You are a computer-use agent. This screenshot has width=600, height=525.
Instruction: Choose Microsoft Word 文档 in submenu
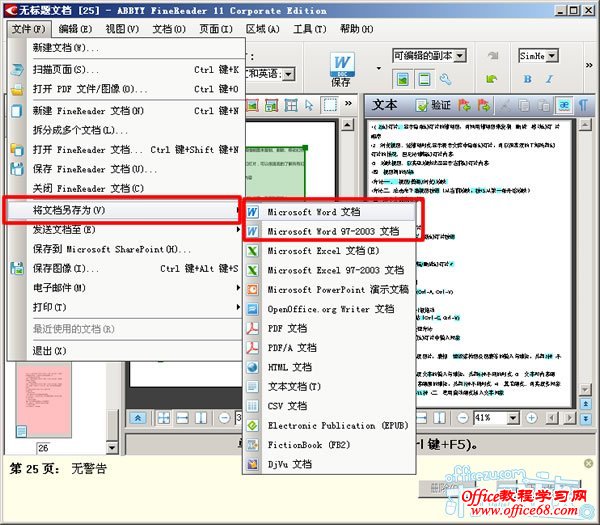[x=330, y=212]
